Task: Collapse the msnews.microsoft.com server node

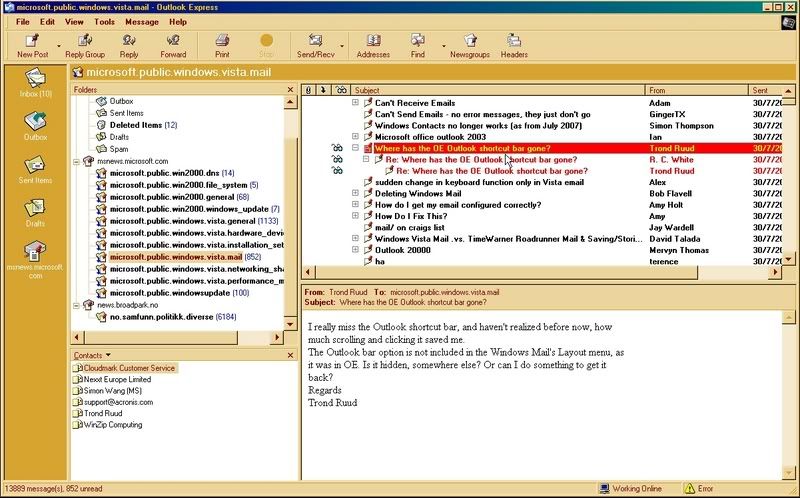Action: [x=77, y=161]
